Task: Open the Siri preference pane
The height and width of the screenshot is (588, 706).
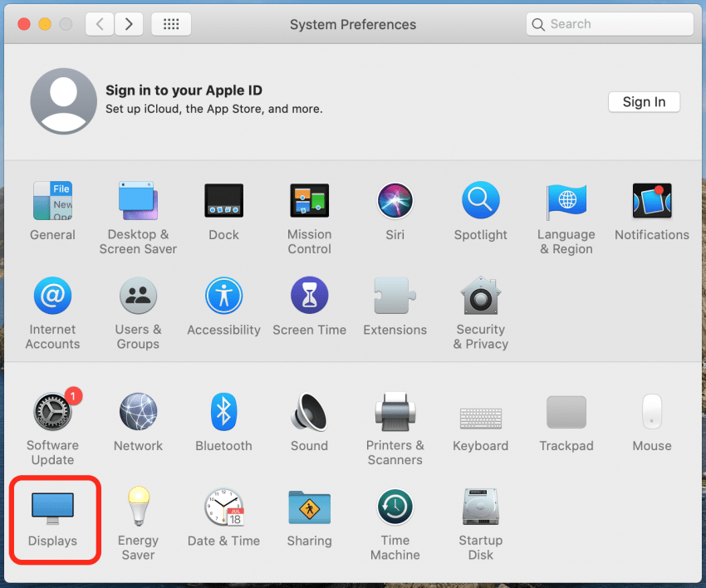Action: coord(395,200)
